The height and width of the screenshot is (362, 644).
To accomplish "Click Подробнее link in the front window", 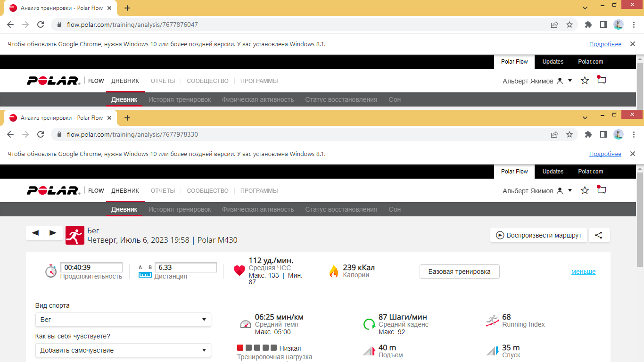I will click(x=605, y=154).
